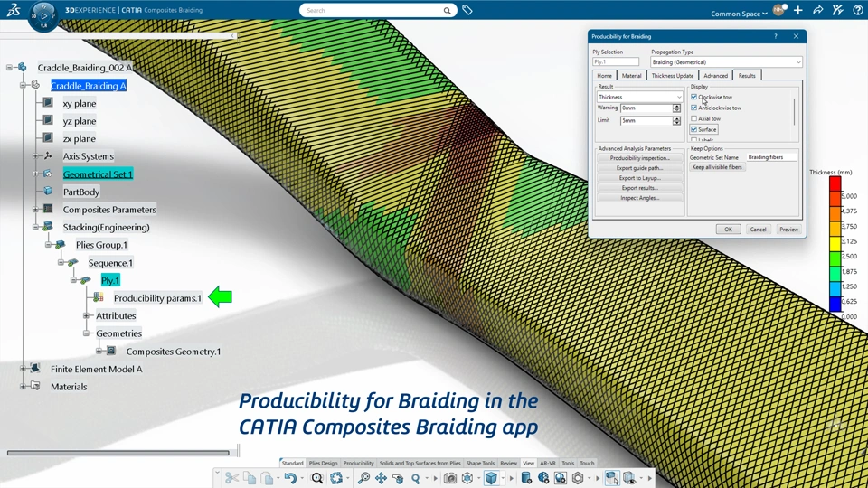Expand the Composites Parameters node
The height and width of the screenshot is (488, 868).
[36, 209]
